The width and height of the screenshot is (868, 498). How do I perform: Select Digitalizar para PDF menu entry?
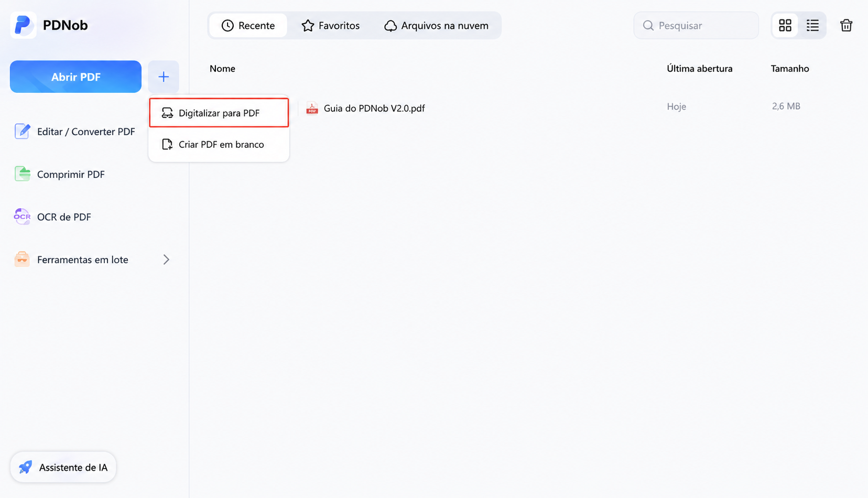(x=219, y=113)
